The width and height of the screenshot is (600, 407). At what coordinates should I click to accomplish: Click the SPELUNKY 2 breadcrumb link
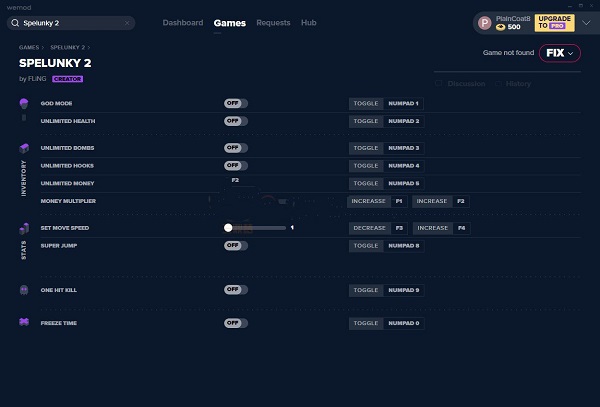[67, 47]
